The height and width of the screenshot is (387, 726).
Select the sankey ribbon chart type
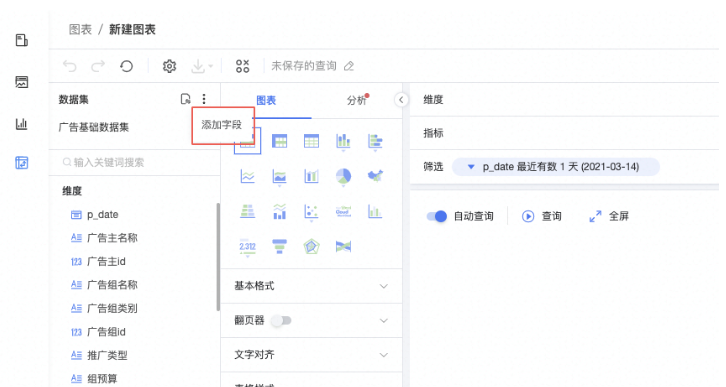click(x=343, y=246)
